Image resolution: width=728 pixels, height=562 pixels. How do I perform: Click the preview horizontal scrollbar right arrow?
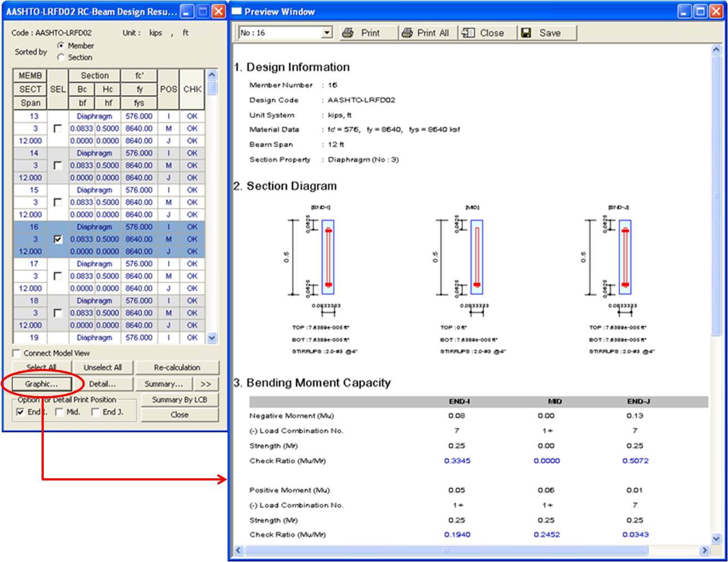click(705, 550)
